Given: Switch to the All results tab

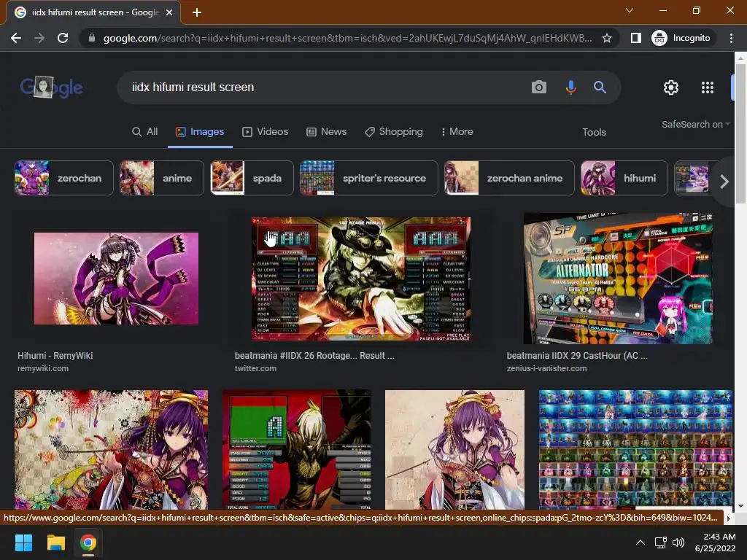Looking at the screenshot, I should pyautogui.click(x=145, y=132).
